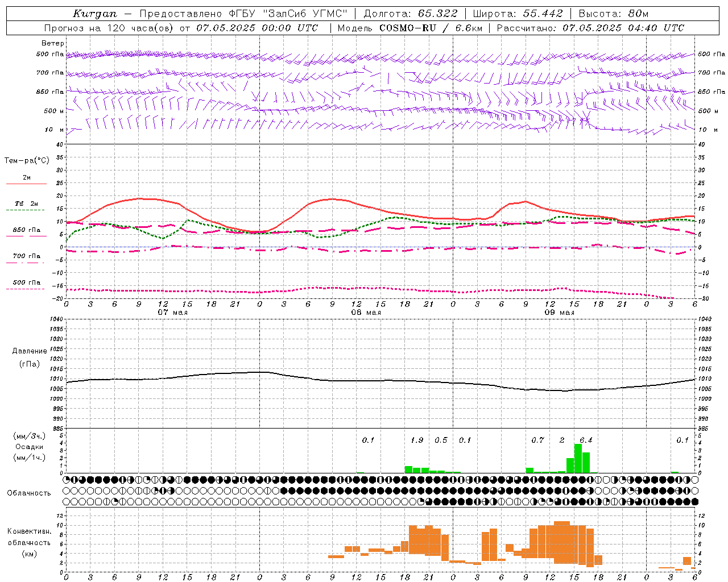
Task: Click the model name "COSMO-RU / 6.6км"
Action: point(430,28)
